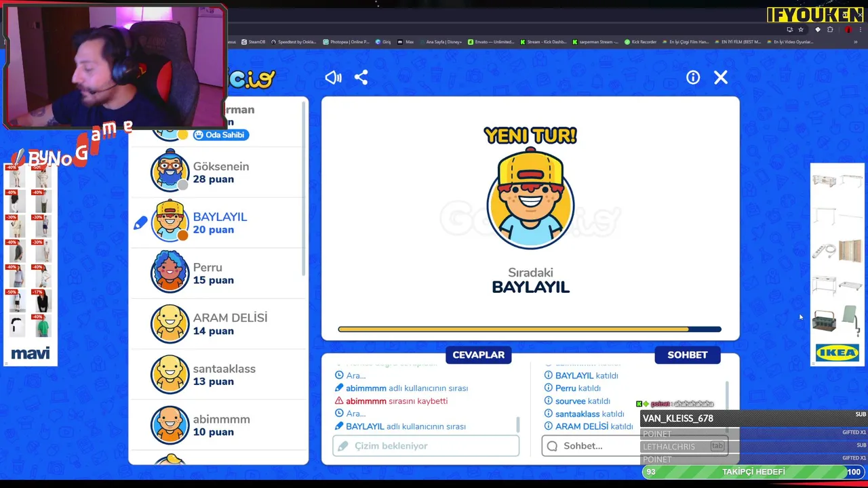
Task: Open the Kick Recorder bookmark
Action: tap(640, 42)
